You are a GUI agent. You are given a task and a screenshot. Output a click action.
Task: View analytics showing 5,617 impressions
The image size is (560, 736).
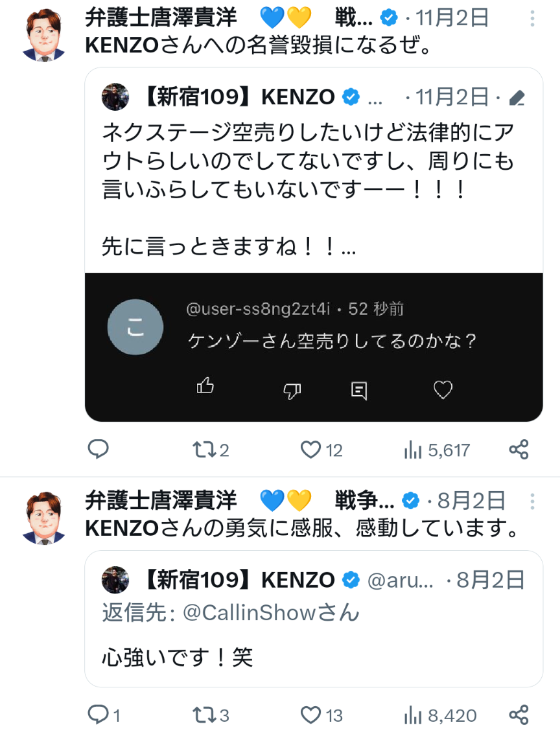coord(412,450)
